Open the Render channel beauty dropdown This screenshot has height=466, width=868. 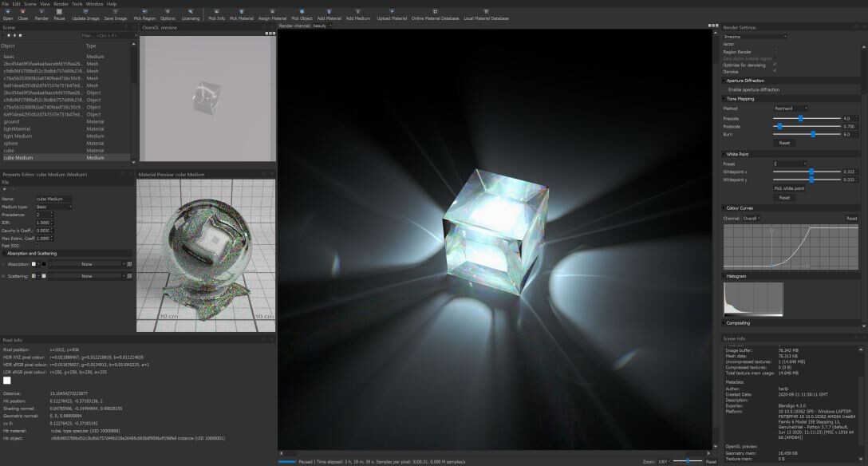(322, 26)
